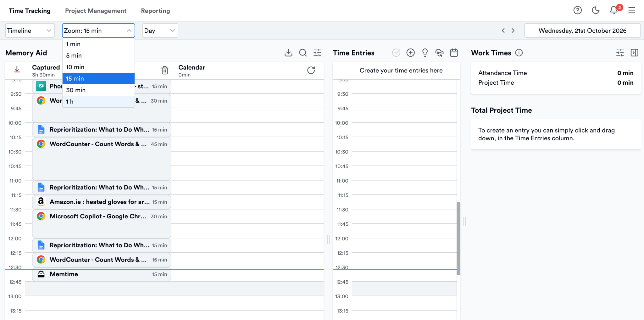Click the red import arrow beside Captured
The height and width of the screenshot is (320, 644).
(17, 69)
